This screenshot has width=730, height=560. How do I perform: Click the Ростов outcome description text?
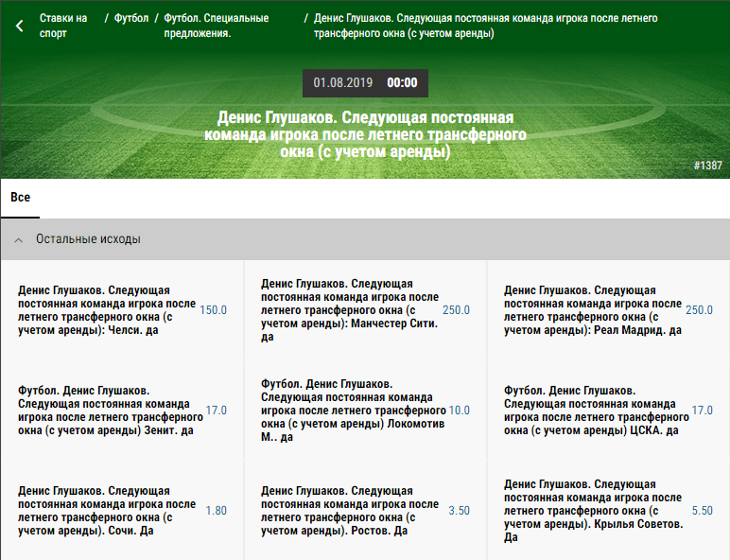pyautogui.click(x=350, y=511)
